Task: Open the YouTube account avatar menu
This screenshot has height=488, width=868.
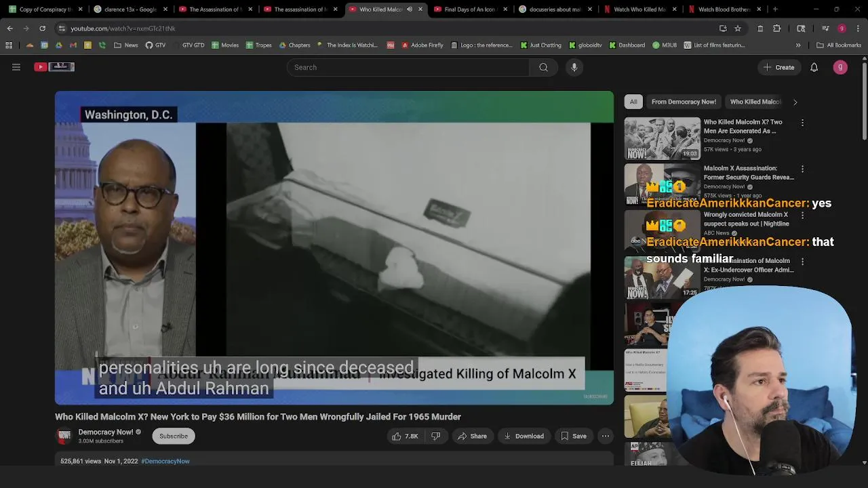Action: point(840,67)
